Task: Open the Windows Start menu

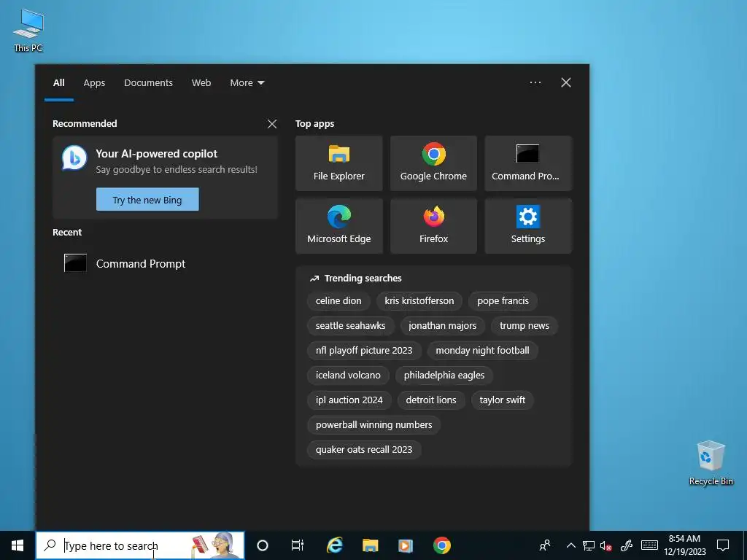Action: coord(18,545)
